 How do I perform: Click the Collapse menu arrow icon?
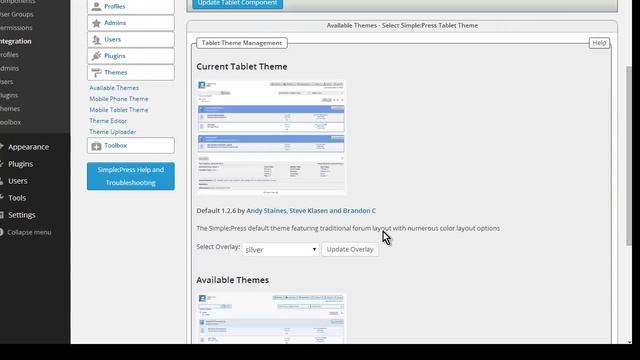click(x=2, y=232)
